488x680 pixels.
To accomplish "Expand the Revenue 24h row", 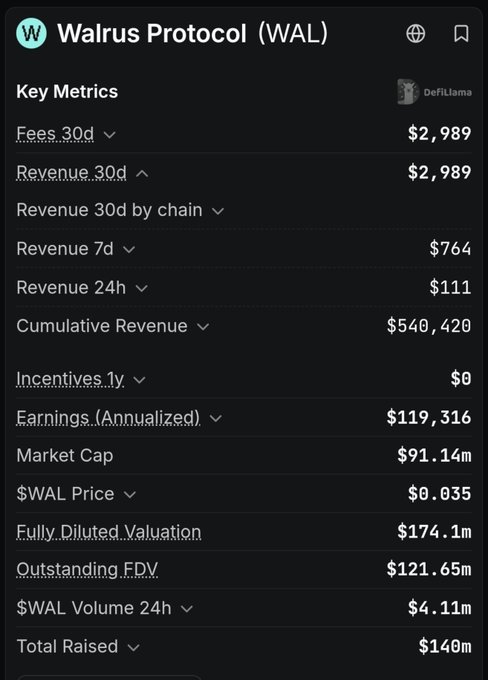I will point(142,288).
